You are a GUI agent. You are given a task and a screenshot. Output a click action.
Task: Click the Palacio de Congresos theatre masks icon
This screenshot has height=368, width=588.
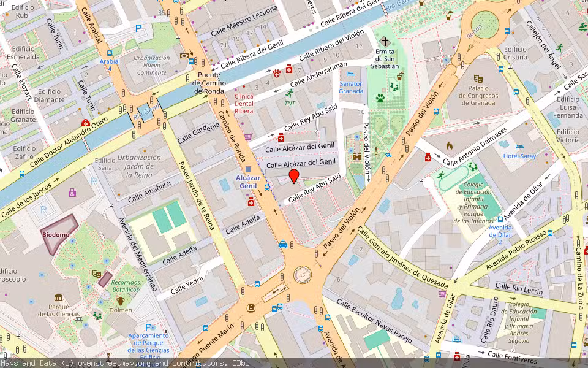coord(479,79)
